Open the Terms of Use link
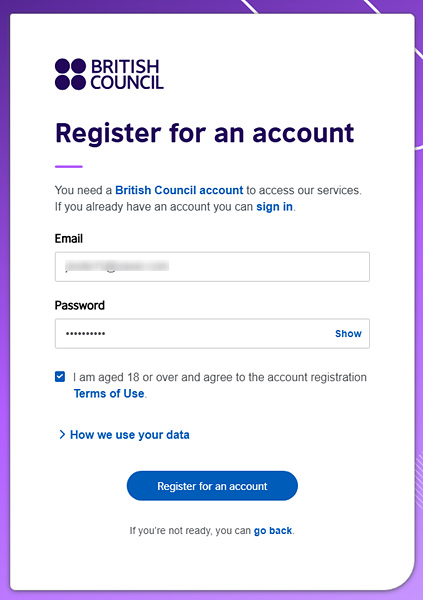Screen dimensions: 423x600 click(x=109, y=393)
